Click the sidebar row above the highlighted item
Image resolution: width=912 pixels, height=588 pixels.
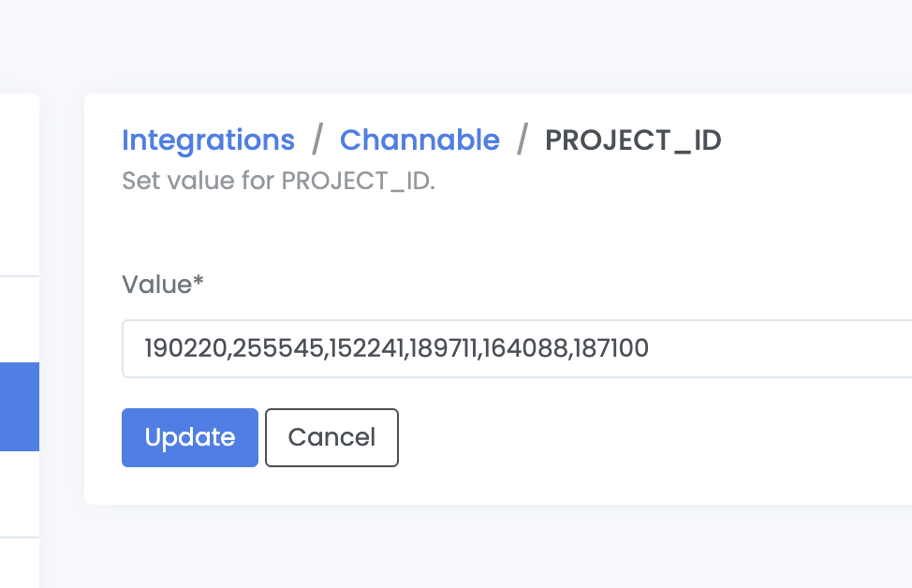click(x=19, y=319)
